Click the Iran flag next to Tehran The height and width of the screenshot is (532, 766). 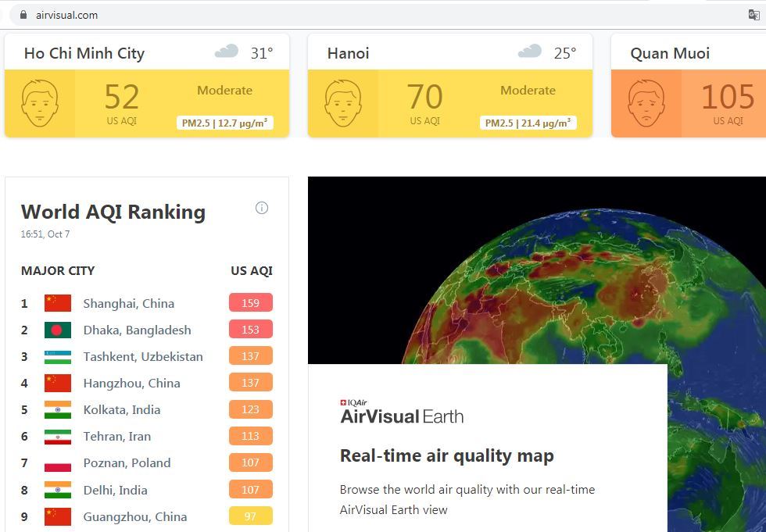58,437
